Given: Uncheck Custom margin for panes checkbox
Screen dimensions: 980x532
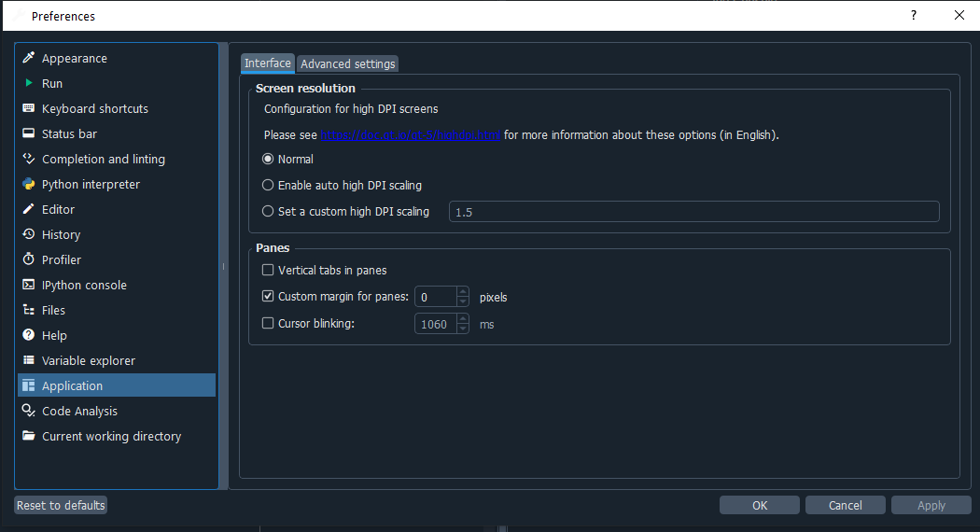Looking at the screenshot, I should tap(268, 296).
